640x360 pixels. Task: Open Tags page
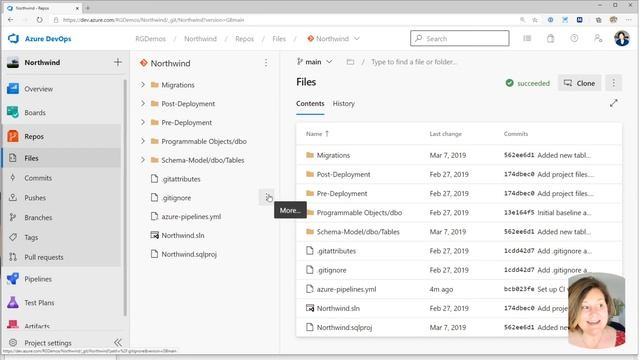[x=31, y=237]
